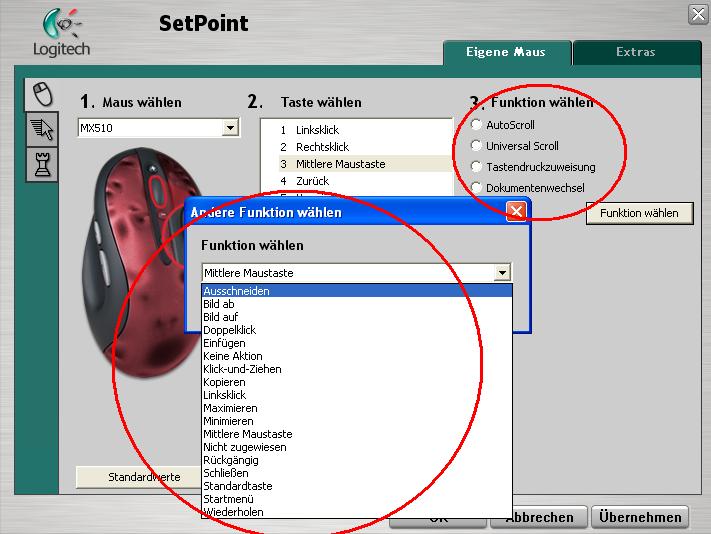Choose Bild ab from the function list
Viewport: 711px width, 534px height.
tap(357, 304)
